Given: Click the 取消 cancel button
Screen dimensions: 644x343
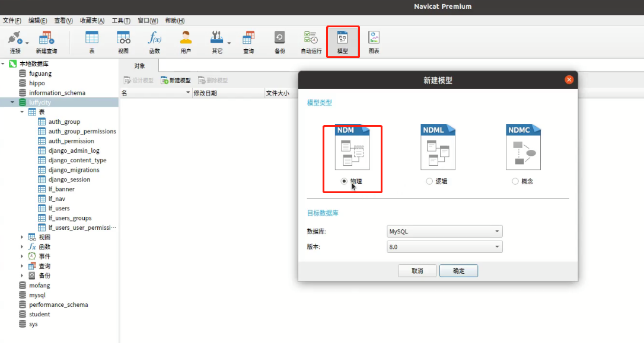Looking at the screenshot, I should point(417,271).
